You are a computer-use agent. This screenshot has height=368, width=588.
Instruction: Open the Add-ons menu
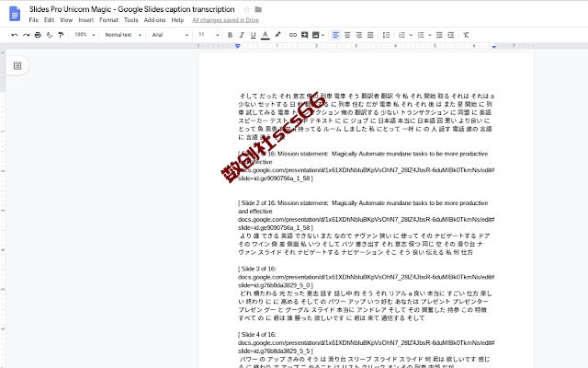pos(154,20)
